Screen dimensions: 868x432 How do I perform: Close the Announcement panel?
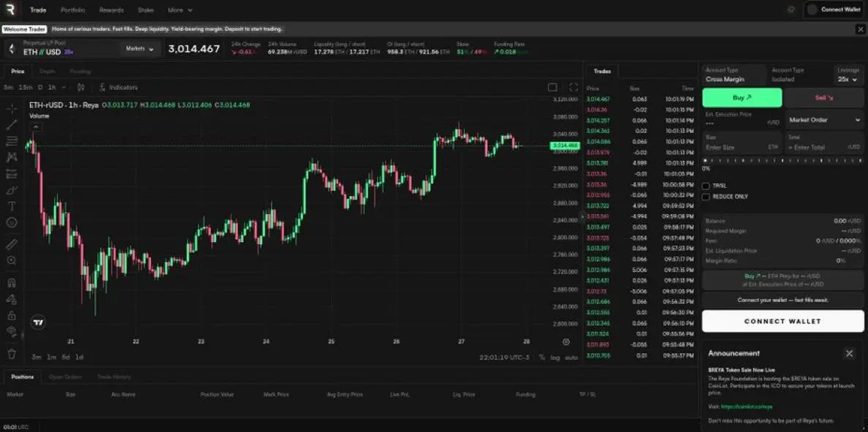pos(849,353)
